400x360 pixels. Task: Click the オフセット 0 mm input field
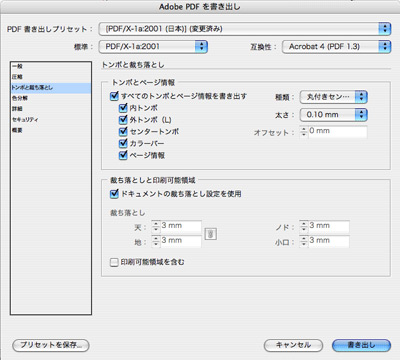[337, 132]
